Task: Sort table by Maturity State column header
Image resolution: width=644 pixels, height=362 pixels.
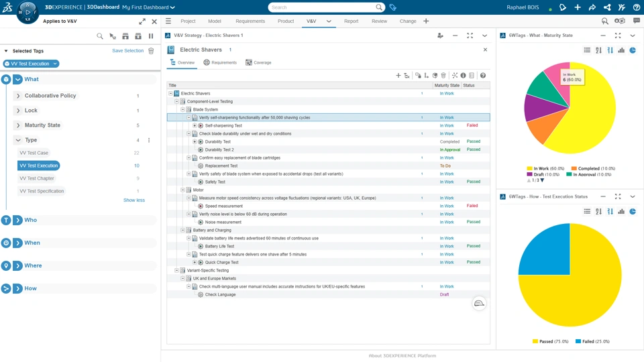Action: coord(447,85)
